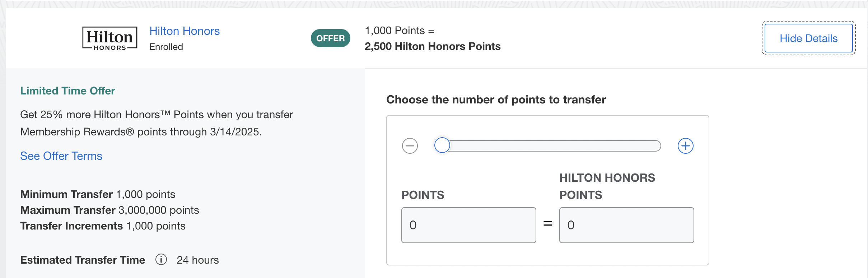Viewport: 868px width, 278px height.
Task: Click the Maximum Transfer 3,000,000 points line
Action: 109,210
